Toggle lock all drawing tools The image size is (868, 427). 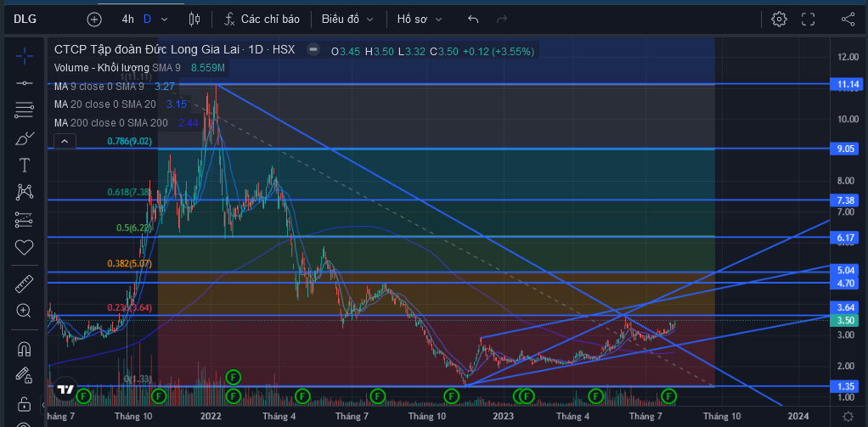(x=24, y=404)
